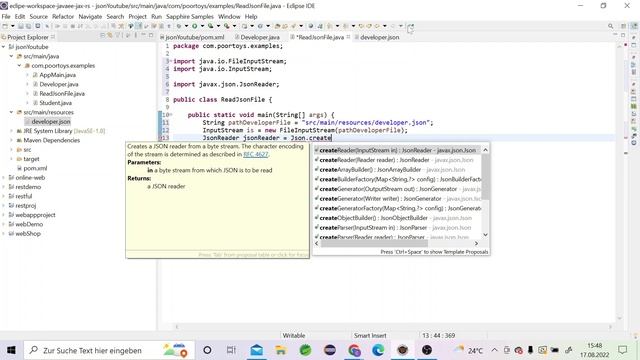Collapse the src/main/java folder
Viewport: 640px width, 360px height.
11,56
